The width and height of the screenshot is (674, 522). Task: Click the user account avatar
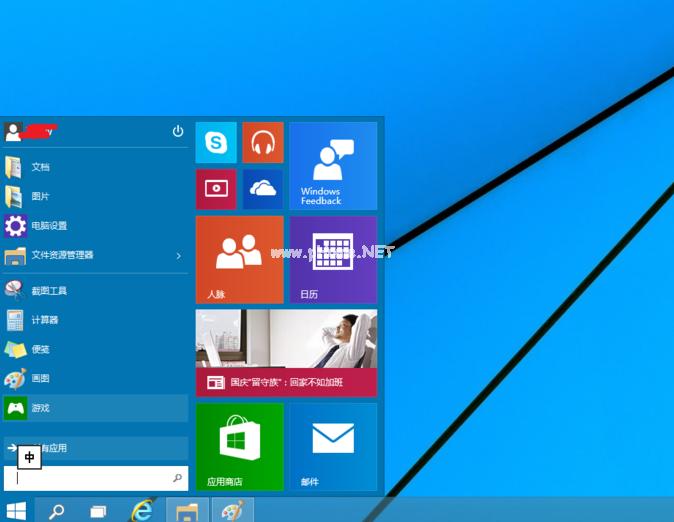coord(13,132)
